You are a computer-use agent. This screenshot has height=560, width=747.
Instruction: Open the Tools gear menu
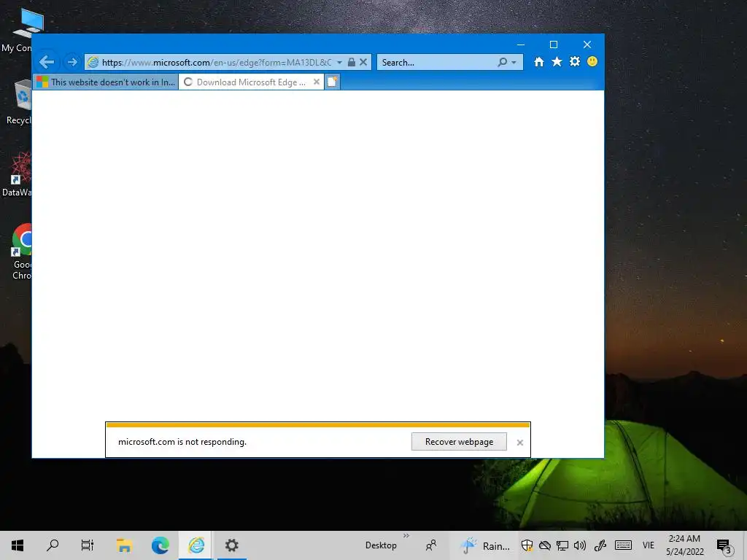pos(575,61)
